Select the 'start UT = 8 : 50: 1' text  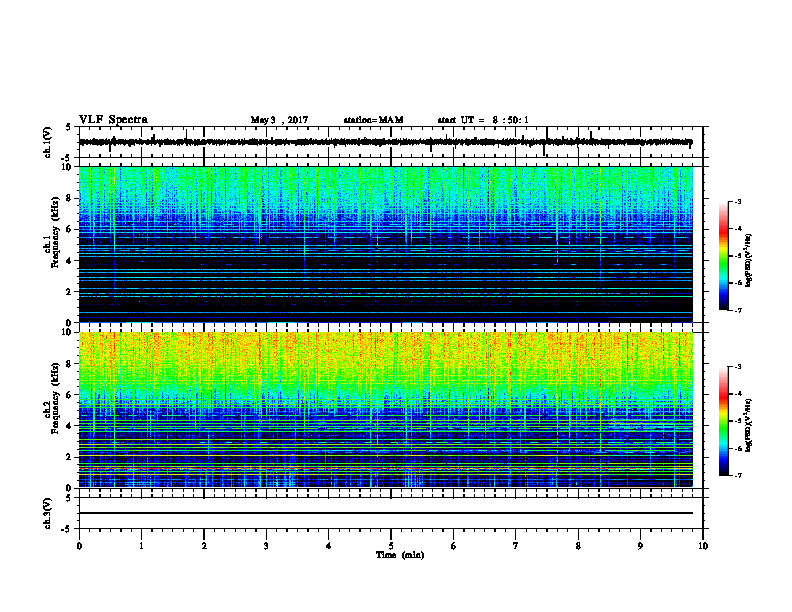(x=483, y=120)
